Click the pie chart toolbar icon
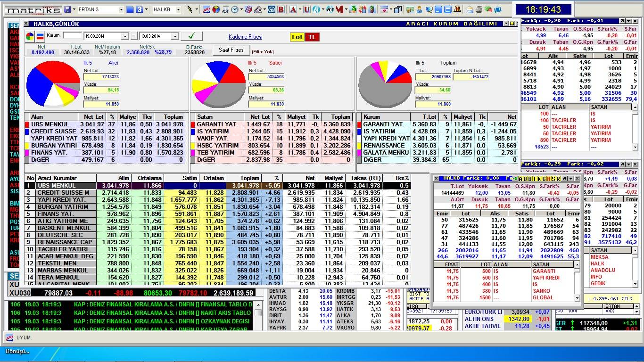Screen dimensions: 644x362 [215, 9]
